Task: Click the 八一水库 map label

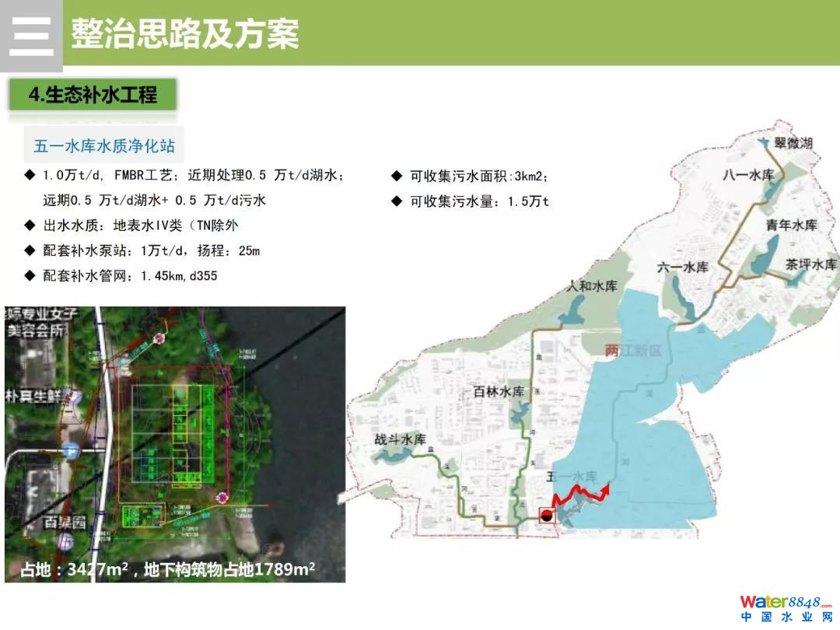Action: point(748,175)
